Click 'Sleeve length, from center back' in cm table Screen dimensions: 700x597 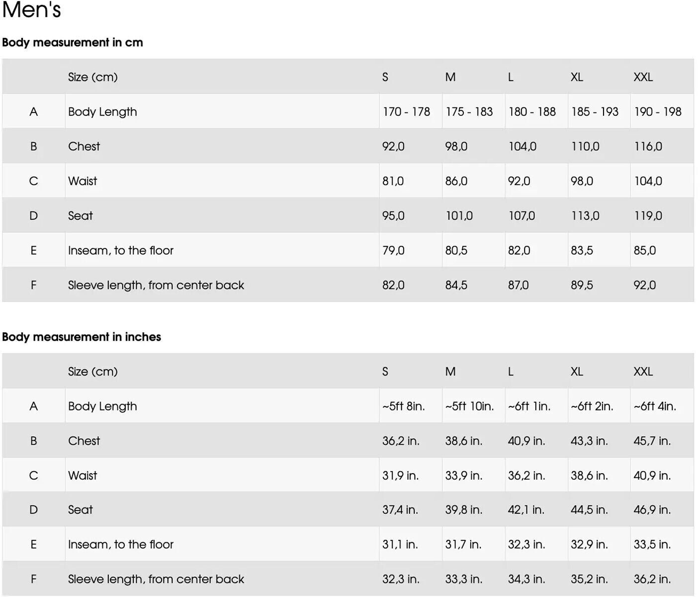click(x=156, y=285)
